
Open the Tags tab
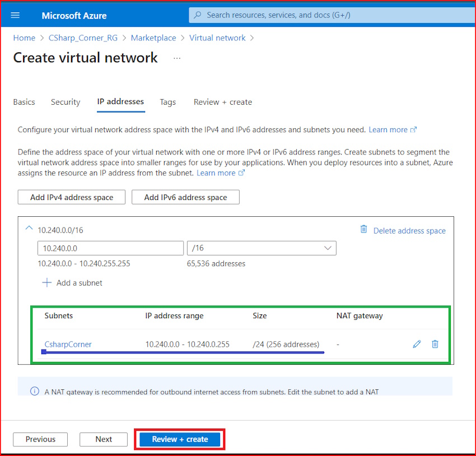click(x=167, y=102)
